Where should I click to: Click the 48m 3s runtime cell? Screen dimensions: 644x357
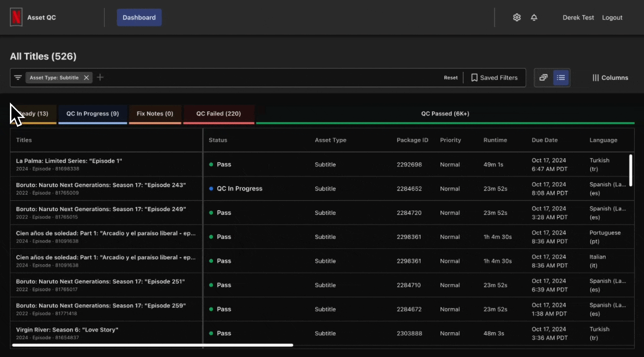click(x=495, y=333)
